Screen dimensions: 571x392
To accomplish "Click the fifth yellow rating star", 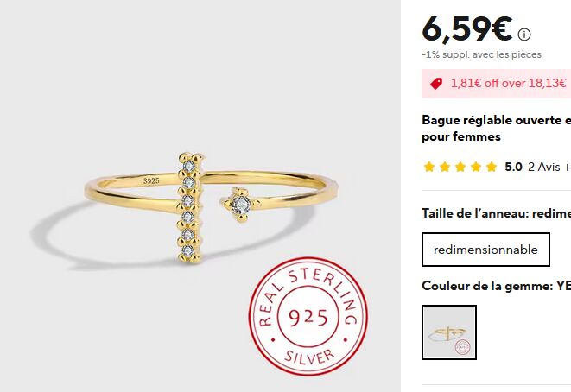I will (x=492, y=167).
